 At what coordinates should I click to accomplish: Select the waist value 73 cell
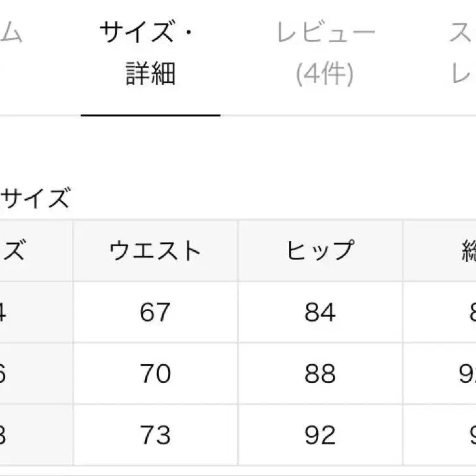pos(155,435)
